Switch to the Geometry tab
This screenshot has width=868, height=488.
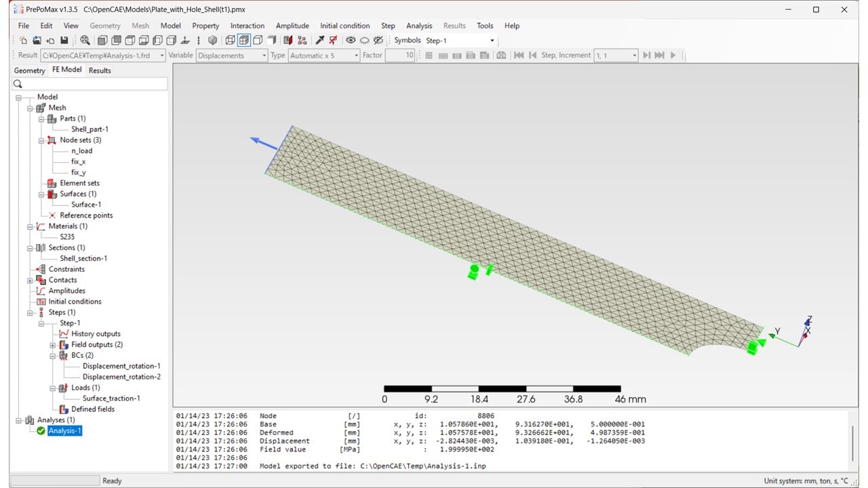[x=29, y=70]
